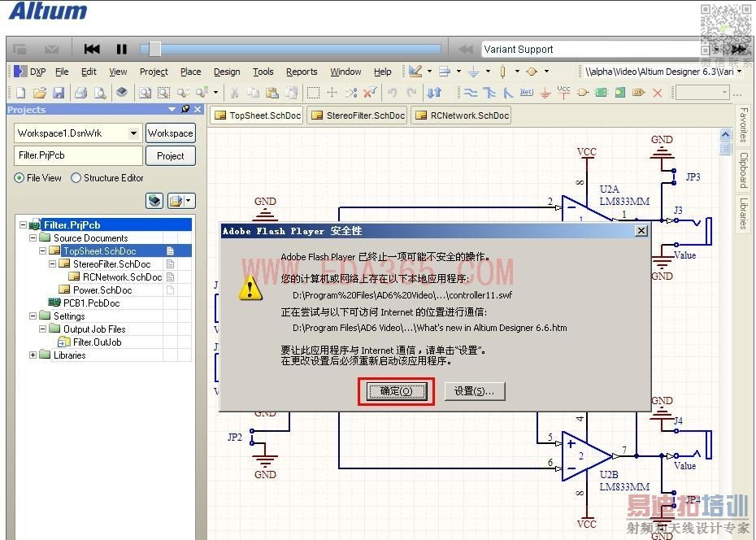The image size is (756, 540).
Task: Select the place wire tool
Action: [x=471, y=93]
